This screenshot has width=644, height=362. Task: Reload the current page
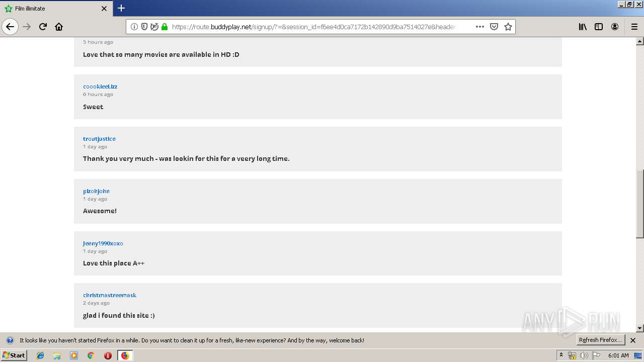click(43, 27)
